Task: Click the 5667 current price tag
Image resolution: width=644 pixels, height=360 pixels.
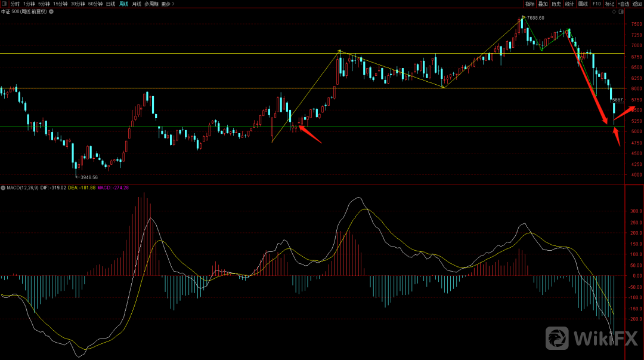Action: coord(618,100)
